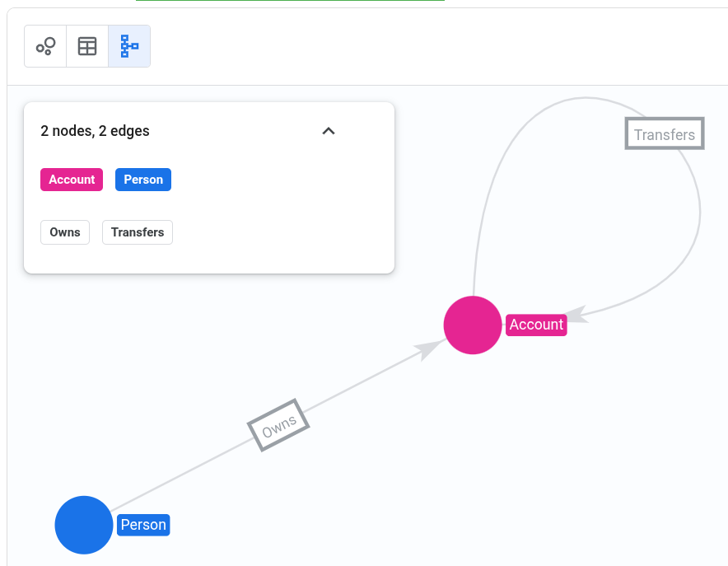Viewport: 728px width, 566px height.
Task: Toggle the Person label filter chip
Action: click(x=142, y=179)
